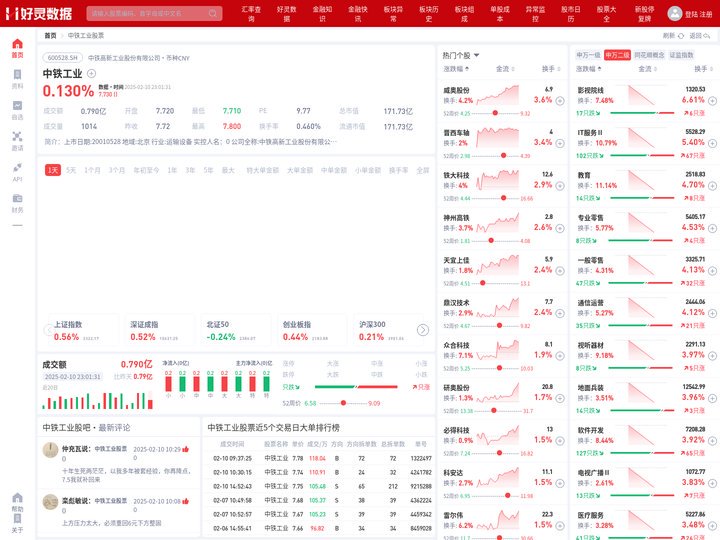Open 股市日历 in top navigation
The width and height of the screenshot is (720, 540).
click(571, 14)
